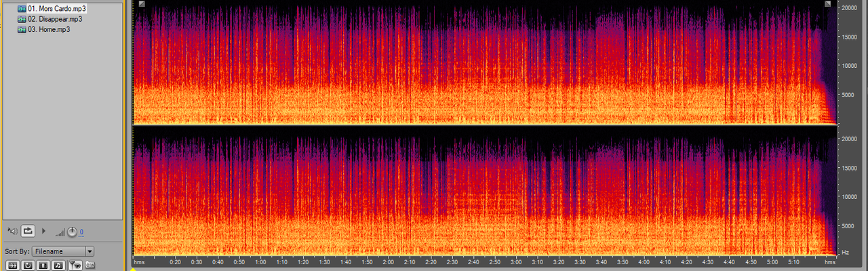The image size is (868, 271).
Task: Click the waveform icon beside 01. Mors Cardo.mp3
Action: click(x=22, y=8)
